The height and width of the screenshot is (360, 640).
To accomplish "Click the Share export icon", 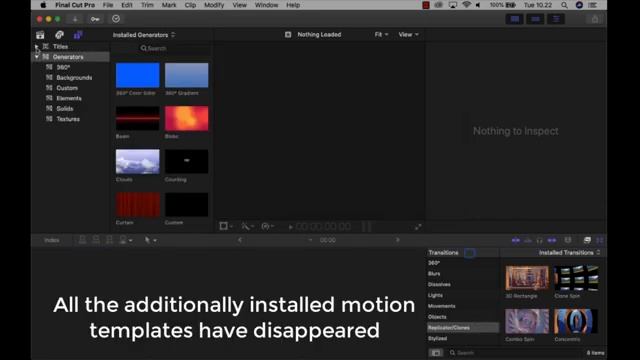I will (x=595, y=19).
